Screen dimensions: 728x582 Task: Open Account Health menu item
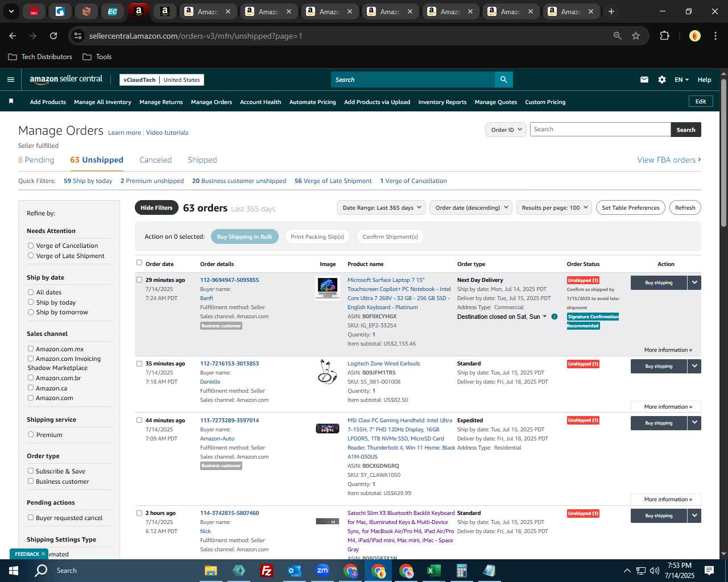click(260, 102)
